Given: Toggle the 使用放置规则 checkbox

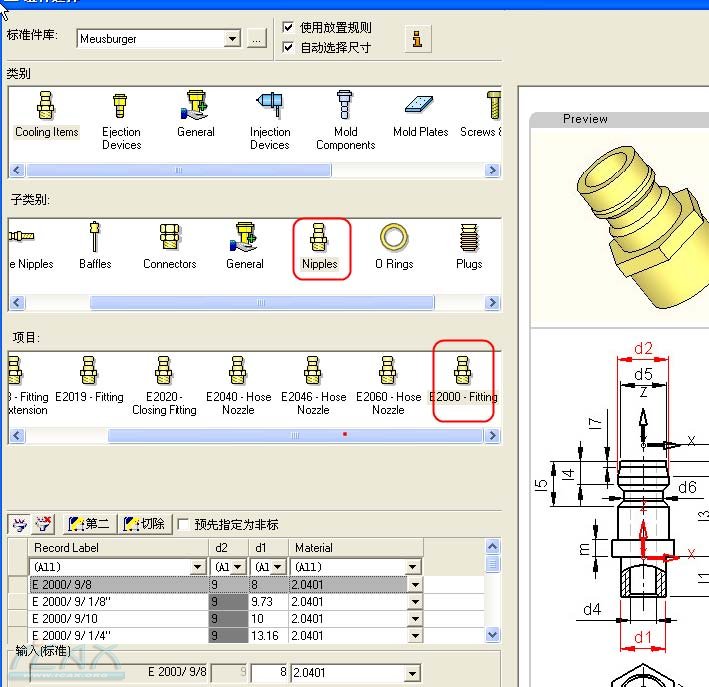Looking at the screenshot, I should (289, 28).
